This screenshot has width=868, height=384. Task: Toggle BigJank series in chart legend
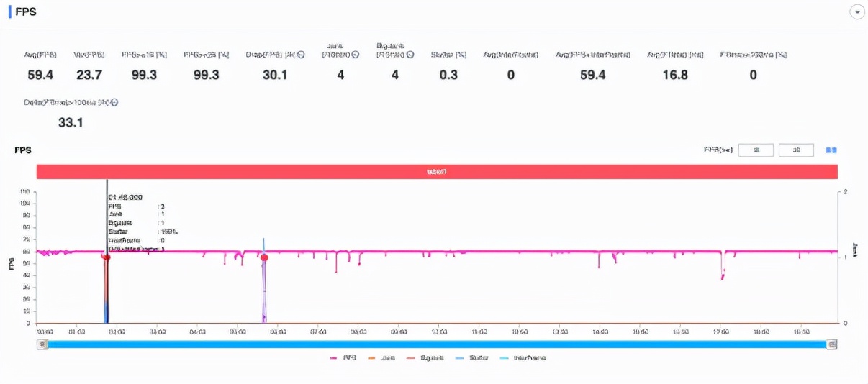click(424, 357)
